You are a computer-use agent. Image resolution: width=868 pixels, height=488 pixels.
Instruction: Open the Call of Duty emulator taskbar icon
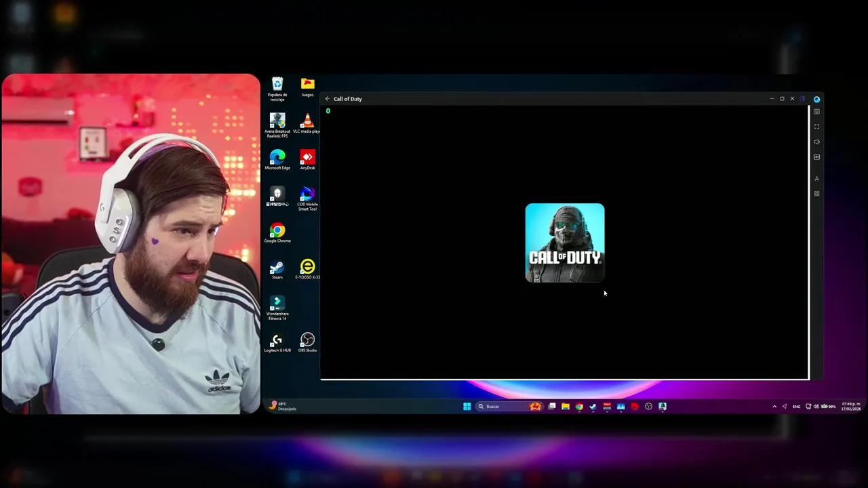click(663, 407)
